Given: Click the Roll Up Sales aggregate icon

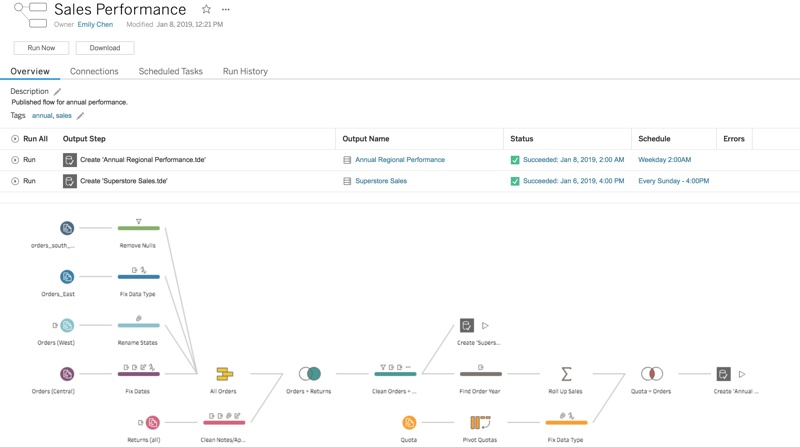Looking at the screenshot, I should point(566,374).
